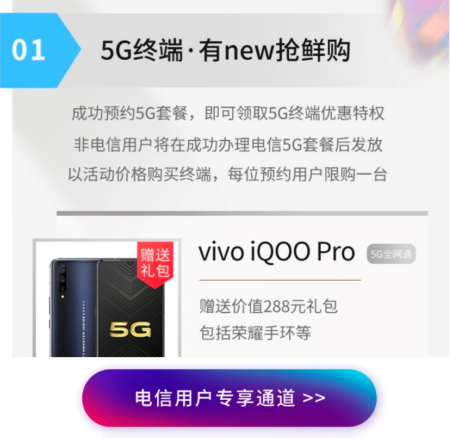Click the 赠送价值288元礼包 text
The height and width of the screenshot is (438, 450).
click(x=269, y=306)
